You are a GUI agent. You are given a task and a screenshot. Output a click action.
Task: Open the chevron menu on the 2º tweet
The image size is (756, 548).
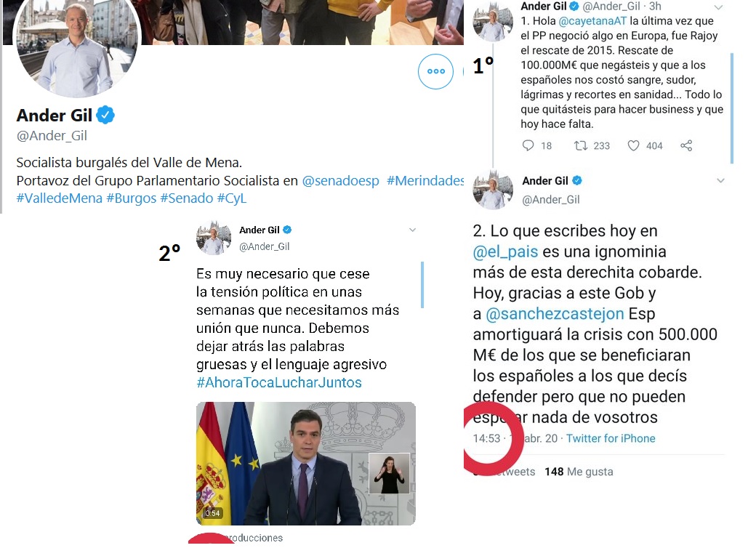click(412, 230)
